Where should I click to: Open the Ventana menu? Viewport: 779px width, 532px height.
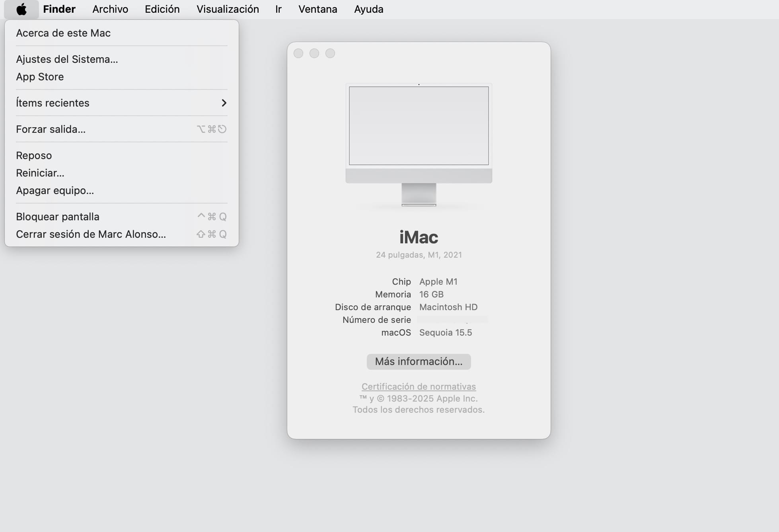[x=318, y=9]
